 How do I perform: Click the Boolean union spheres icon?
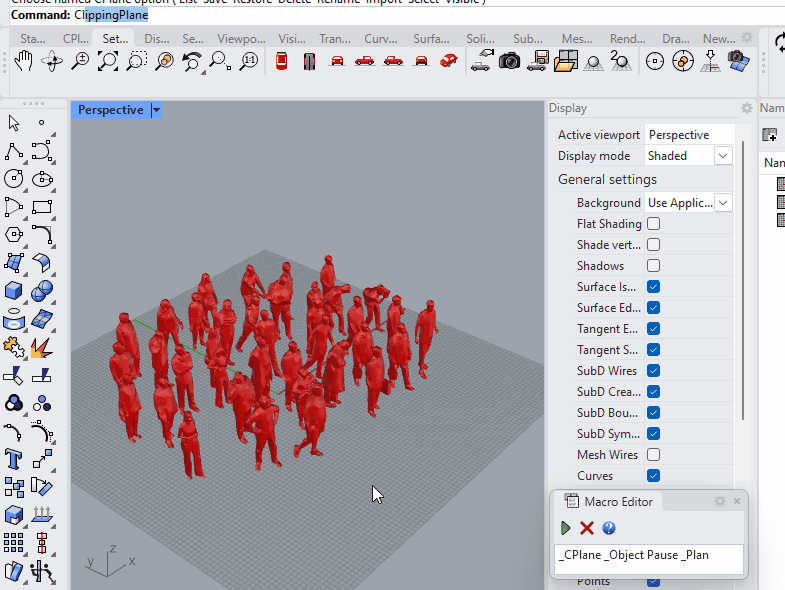pyautogui.click(x=42, y=290)
